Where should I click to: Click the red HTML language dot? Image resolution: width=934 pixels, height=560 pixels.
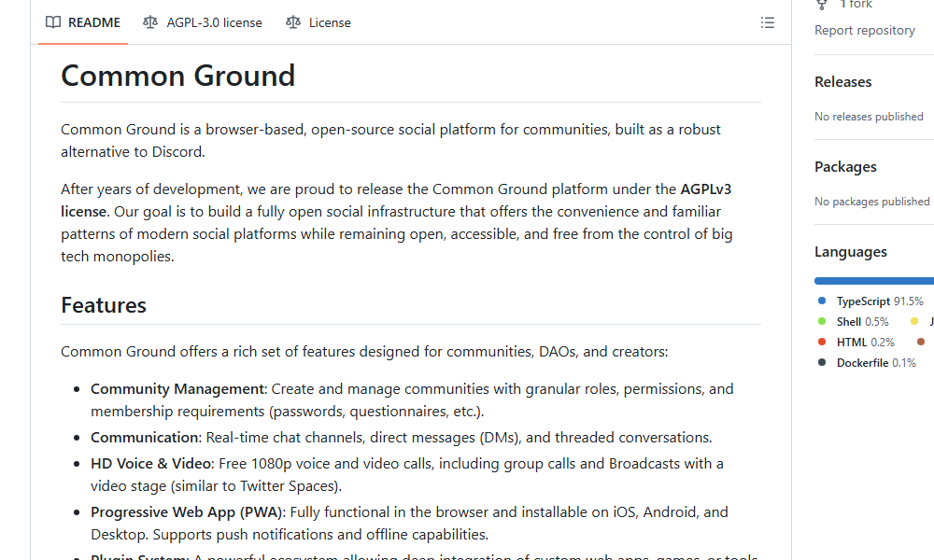pos(820,342)
